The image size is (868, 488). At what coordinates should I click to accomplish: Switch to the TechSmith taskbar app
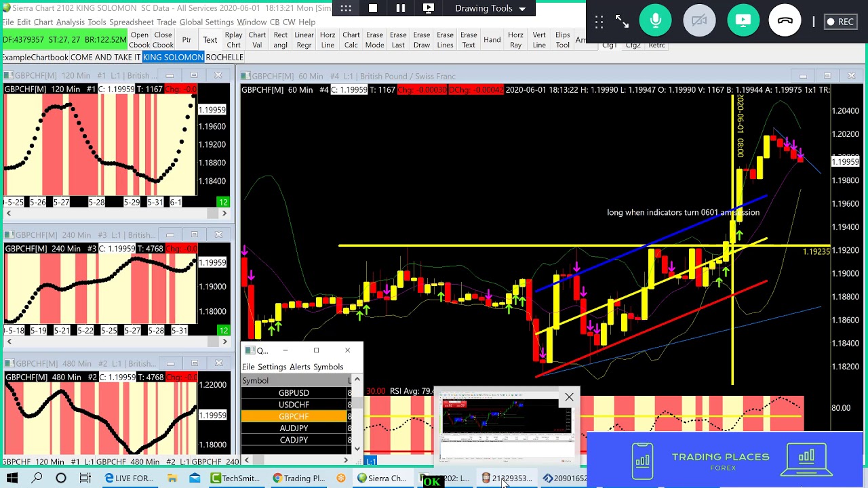[x=235, y=479]
